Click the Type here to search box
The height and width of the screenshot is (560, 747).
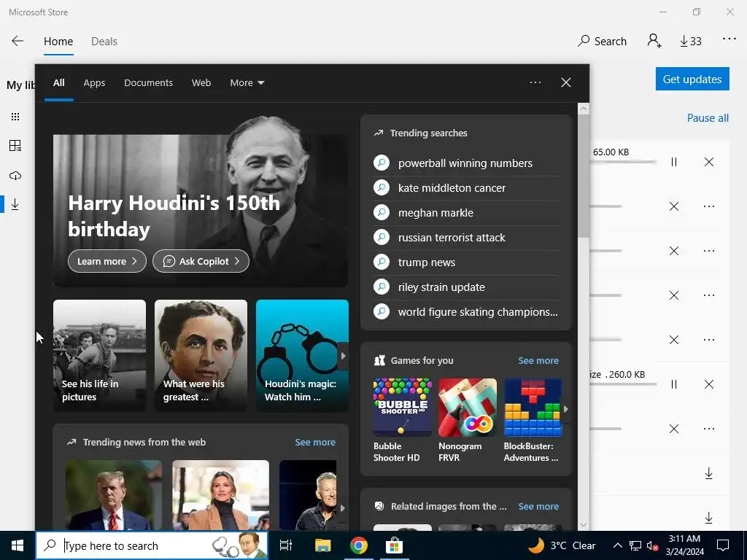152,545
